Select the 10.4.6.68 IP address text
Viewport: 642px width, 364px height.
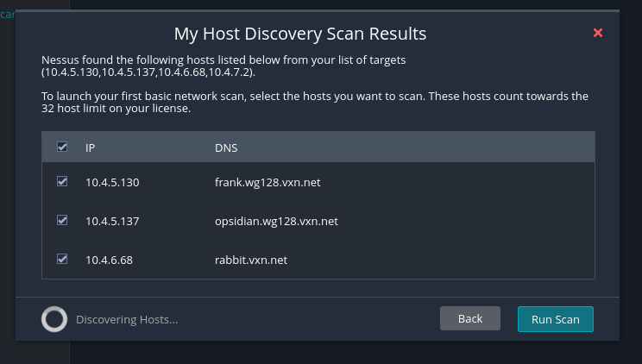click(x=109, y=260)
